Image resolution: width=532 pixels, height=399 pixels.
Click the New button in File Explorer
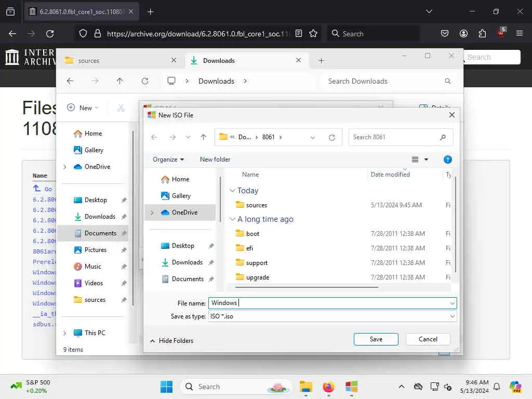[x=83, y=108]
